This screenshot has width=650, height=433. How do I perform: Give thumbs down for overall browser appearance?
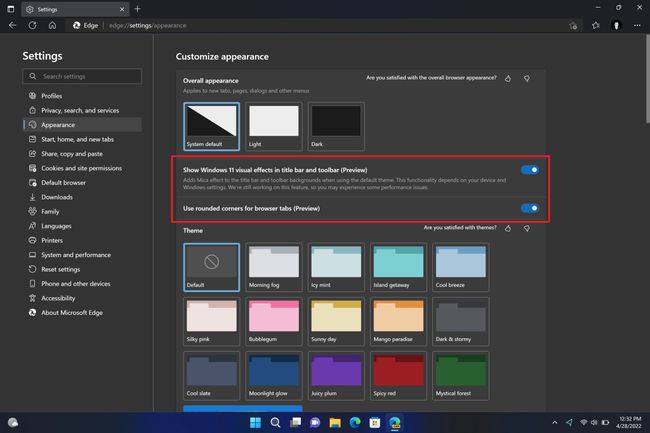[526, 78]
